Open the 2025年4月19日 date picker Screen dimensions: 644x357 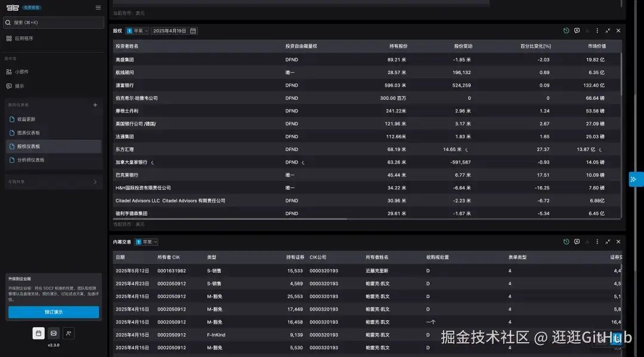[174, 31]
